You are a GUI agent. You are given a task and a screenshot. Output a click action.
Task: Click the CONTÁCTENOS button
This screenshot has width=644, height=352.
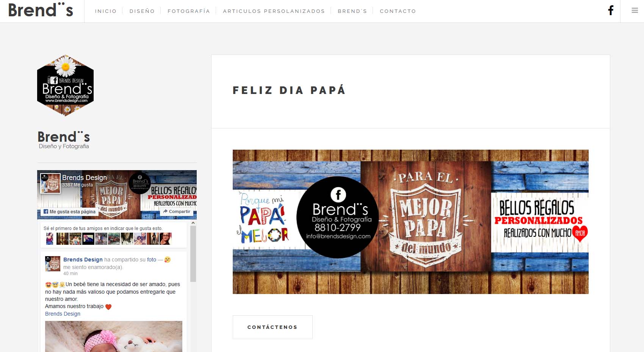[x=273, y=327]
